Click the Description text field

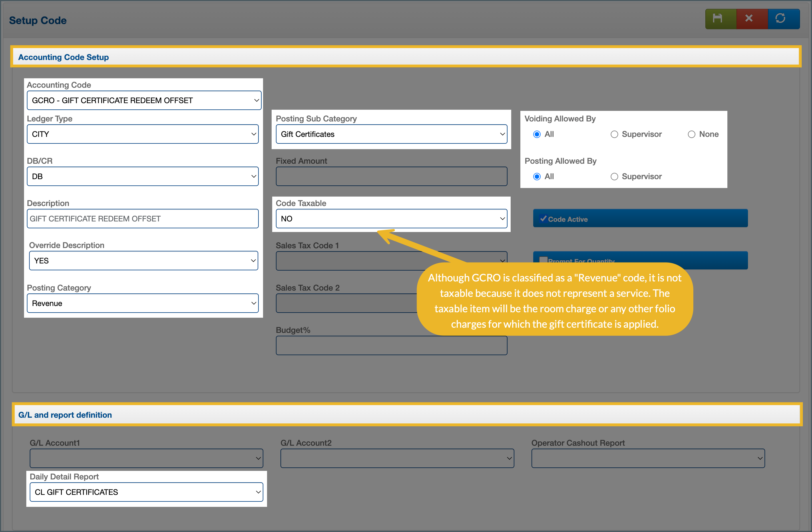point(143,219)
